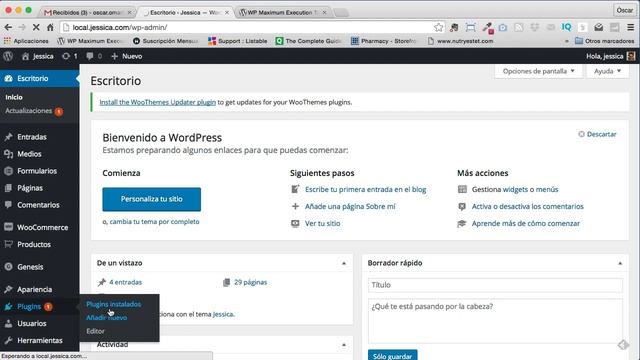Image resolution: width=640 pixels, height=360 pixels.
Task: Open Formularios in the sidebar
Action: (x=40, y=171)
